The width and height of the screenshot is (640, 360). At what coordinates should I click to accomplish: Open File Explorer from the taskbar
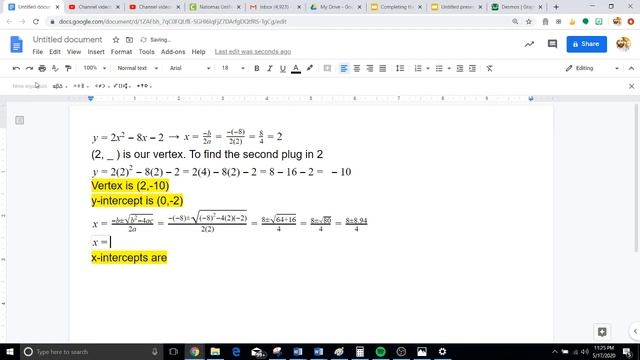click(x=215, y=351)
